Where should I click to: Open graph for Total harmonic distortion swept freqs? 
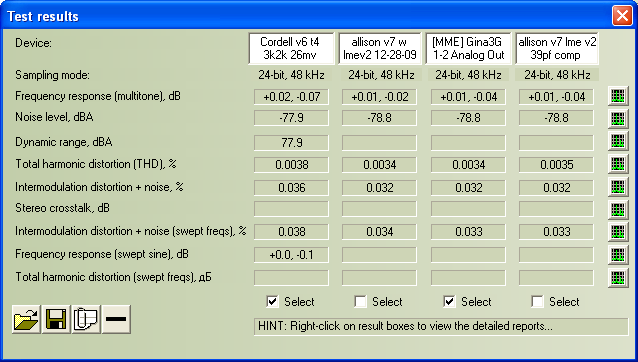tap(618, 277)
